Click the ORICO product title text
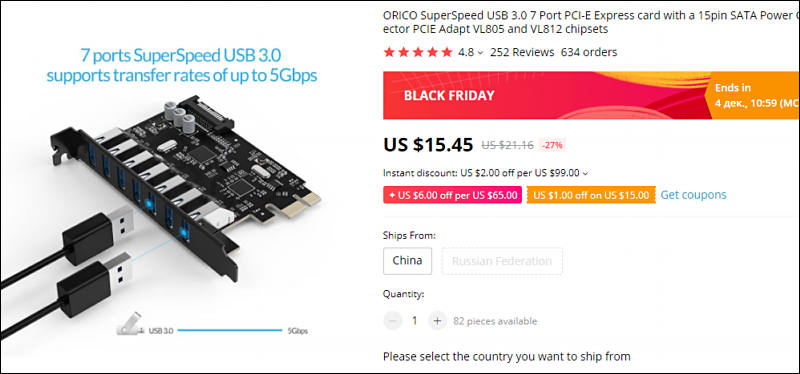 (591, 22)
